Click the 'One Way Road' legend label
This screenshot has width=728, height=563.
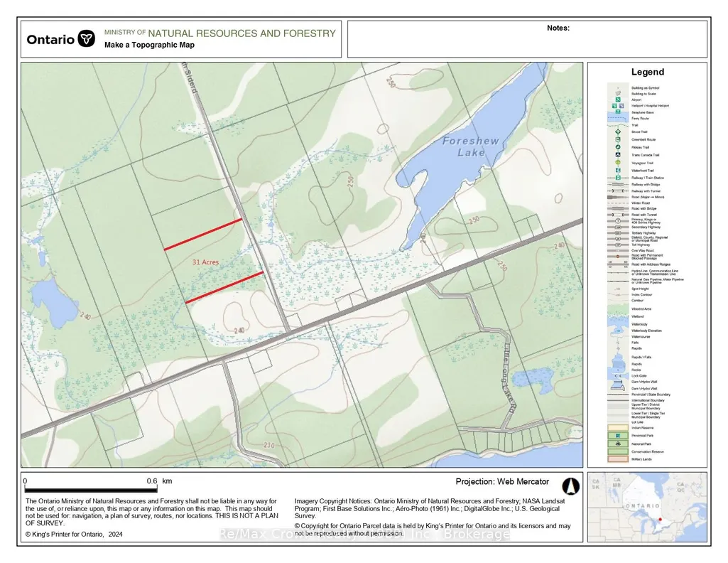(x=641, y=250)
